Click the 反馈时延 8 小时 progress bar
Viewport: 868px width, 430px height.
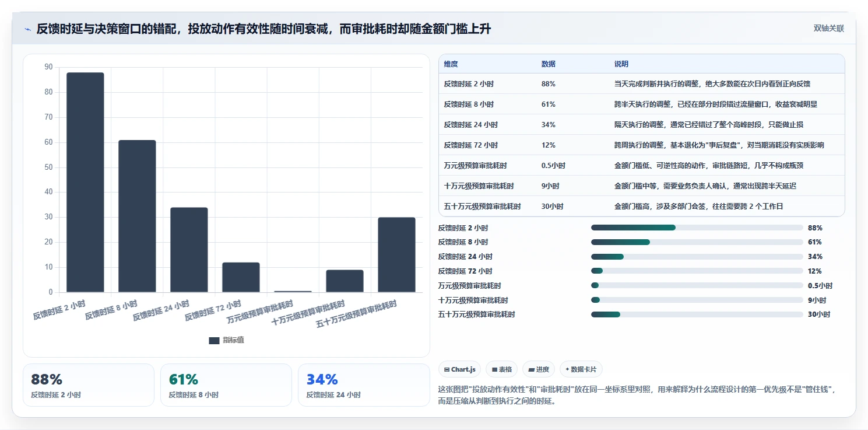[x=697, y=242]
